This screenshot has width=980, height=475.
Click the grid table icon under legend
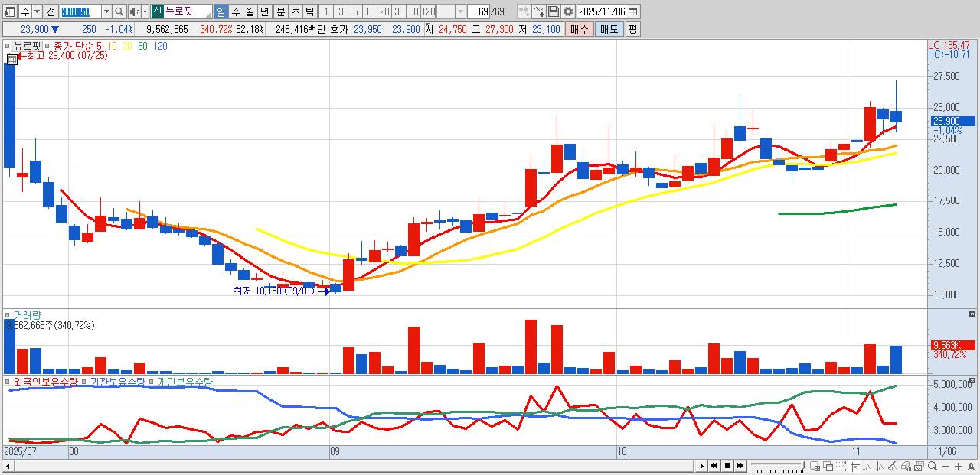pos(12,59)
